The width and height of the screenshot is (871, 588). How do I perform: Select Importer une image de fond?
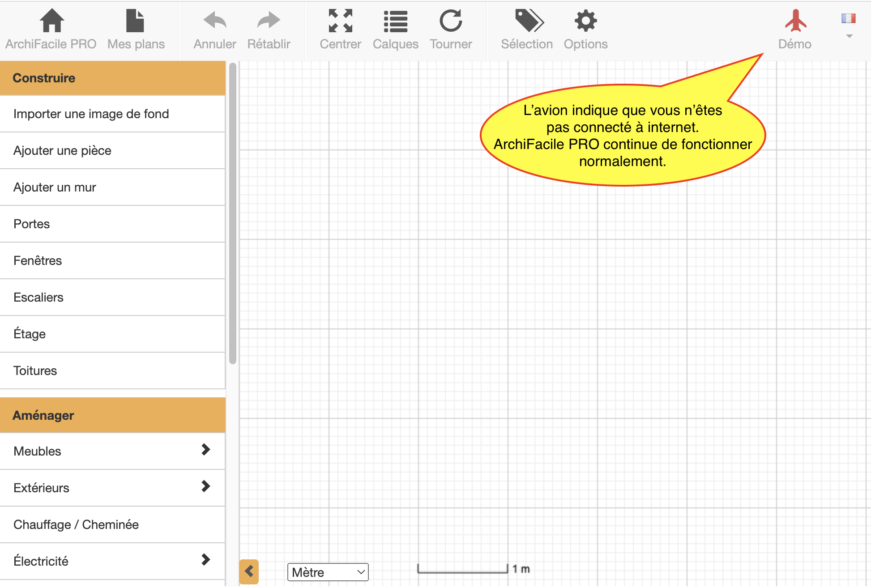[91, 114]
